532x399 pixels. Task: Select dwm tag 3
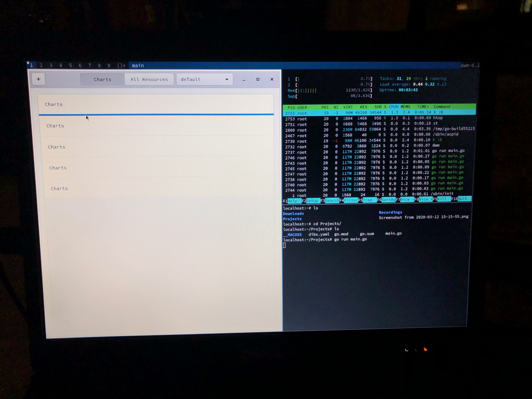[x=51, y=65]
